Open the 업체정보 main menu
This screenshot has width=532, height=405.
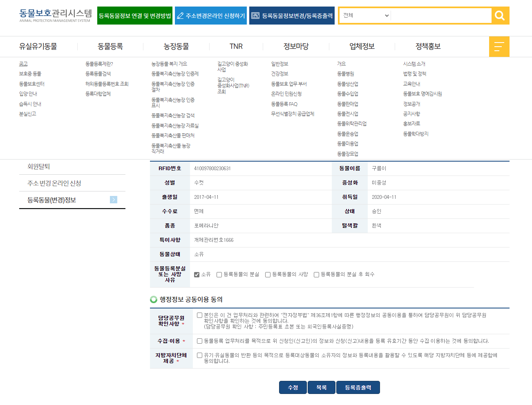tap(362, 46)
